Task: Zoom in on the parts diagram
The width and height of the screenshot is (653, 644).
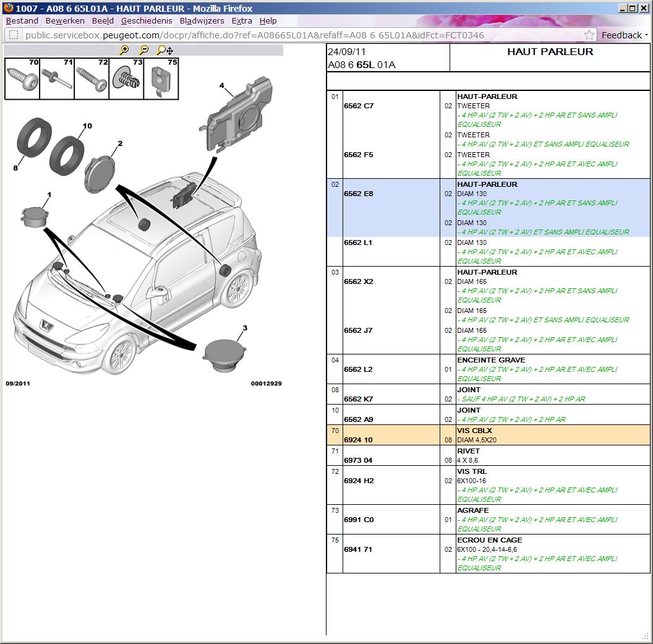Action: coord(124,50)
